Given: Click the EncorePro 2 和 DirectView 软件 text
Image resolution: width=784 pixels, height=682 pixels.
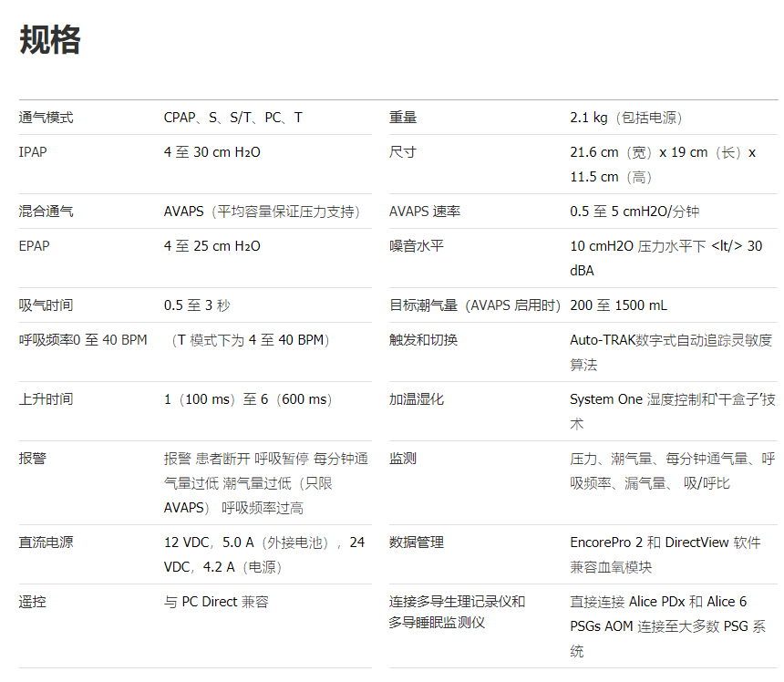Looking at the screenshot, I should point(665,542).
